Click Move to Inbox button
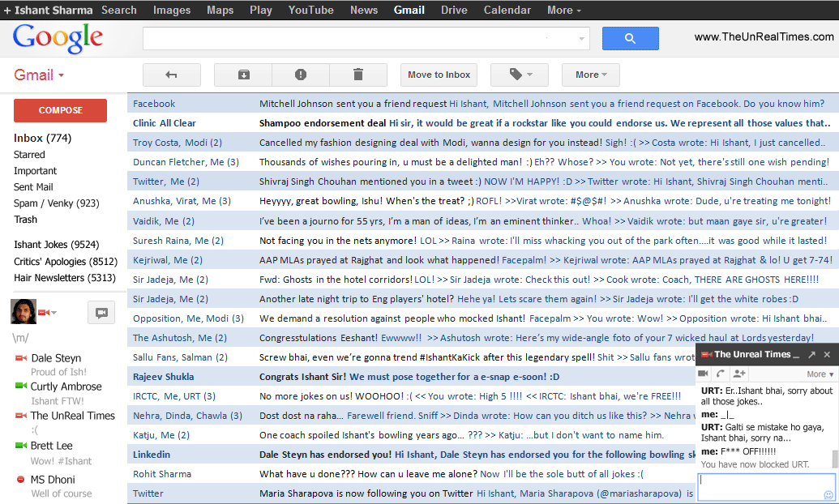The height and width of the screenshot is (504, 839). pos(439,75)
